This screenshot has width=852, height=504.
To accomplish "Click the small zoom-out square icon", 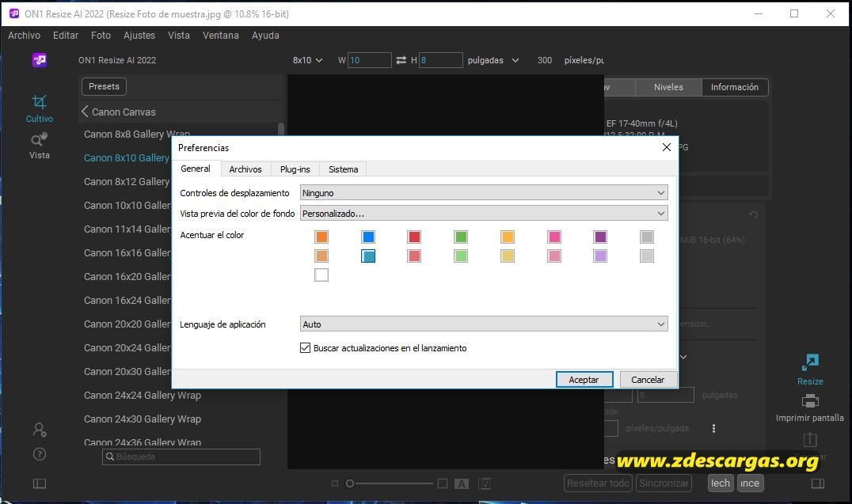I will pyautogui.click(x=335, y=483).
